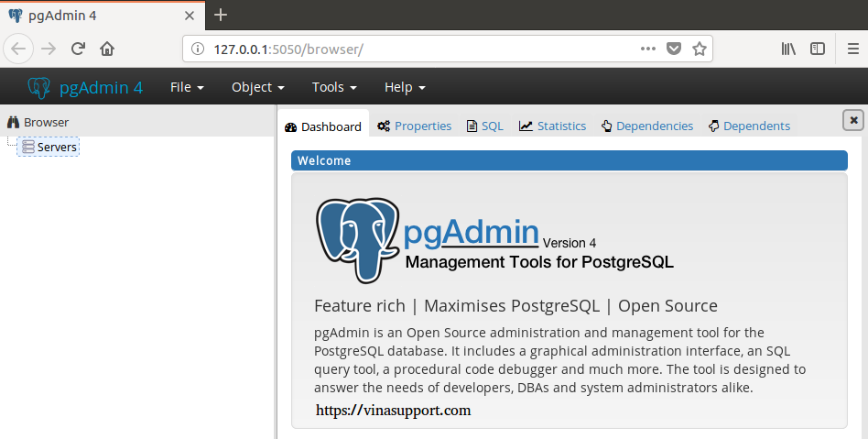Viewport: 868px width, 439px height.
Task: Open the File menu
Action: (x=187, y=87)
